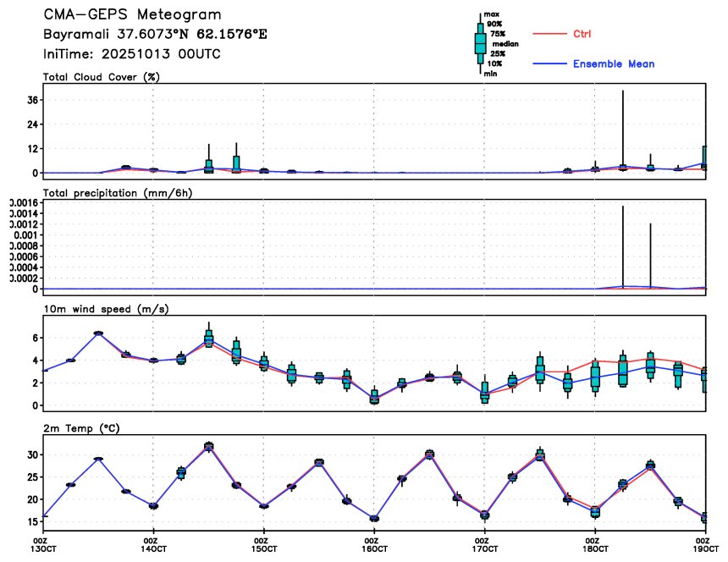This screenshot has height=562, width=728.
Task: Click the 00Z 14OCT time axis label
Action: coord(154,545)
